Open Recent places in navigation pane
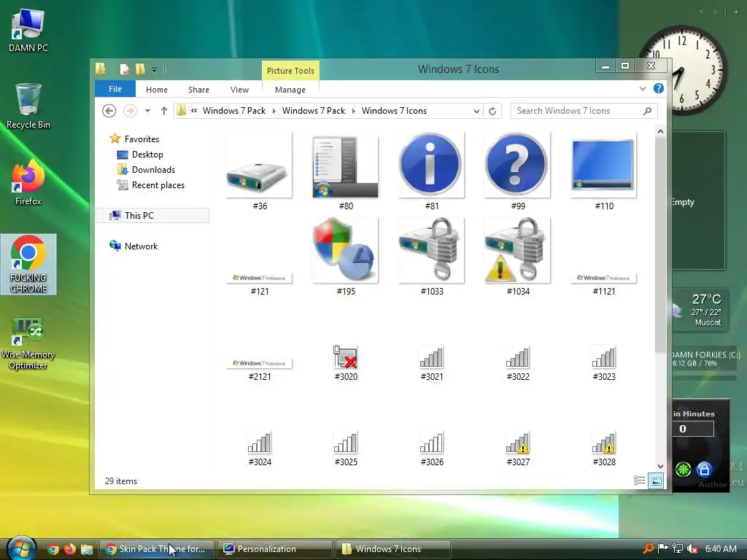This screenshot has width=747, height=560. point(158,185)
